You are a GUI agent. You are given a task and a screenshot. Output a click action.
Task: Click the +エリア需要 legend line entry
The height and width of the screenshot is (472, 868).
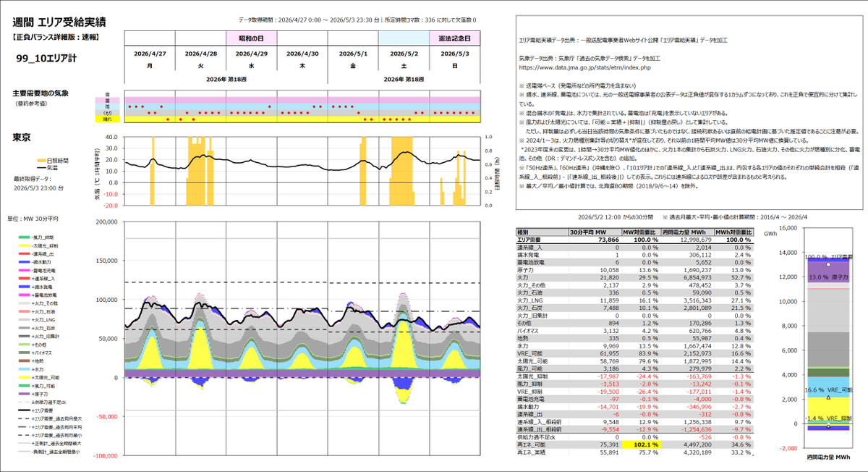point(38,410)
